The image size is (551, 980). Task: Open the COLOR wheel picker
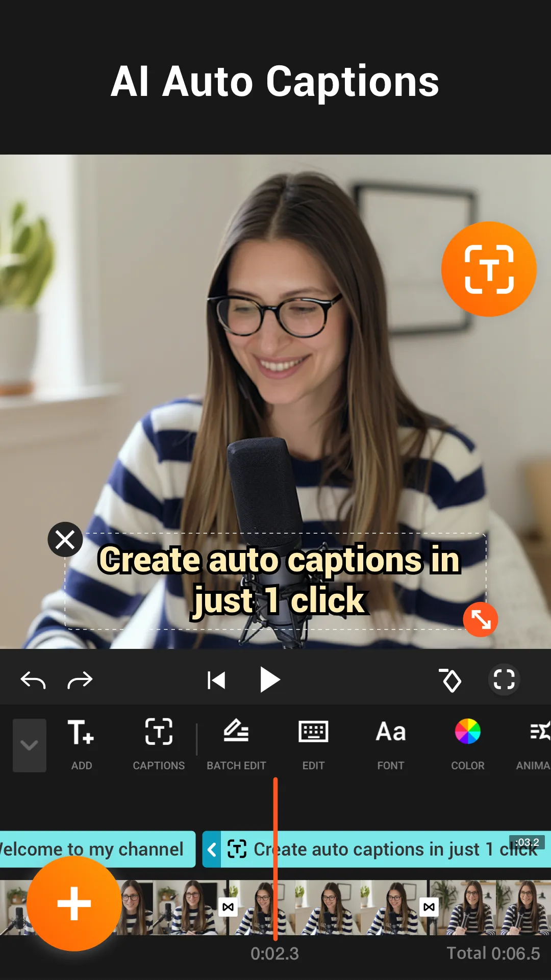468,744
